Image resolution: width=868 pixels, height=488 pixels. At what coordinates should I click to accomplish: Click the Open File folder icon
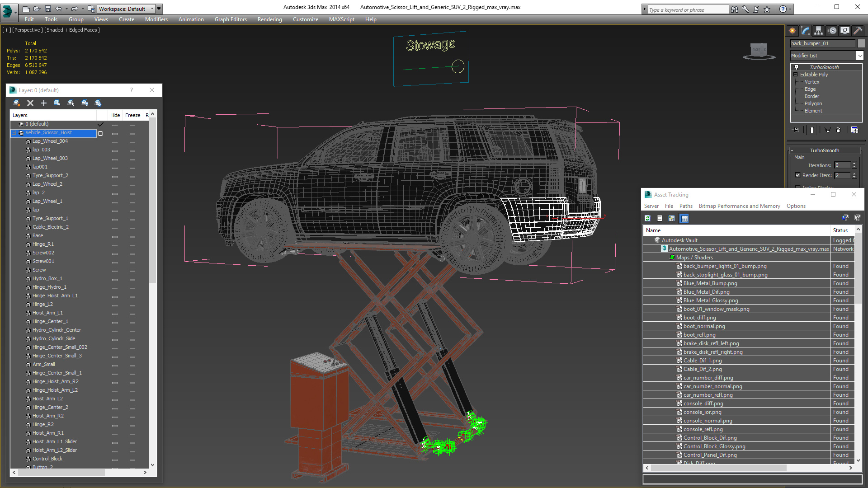(37, 9)
